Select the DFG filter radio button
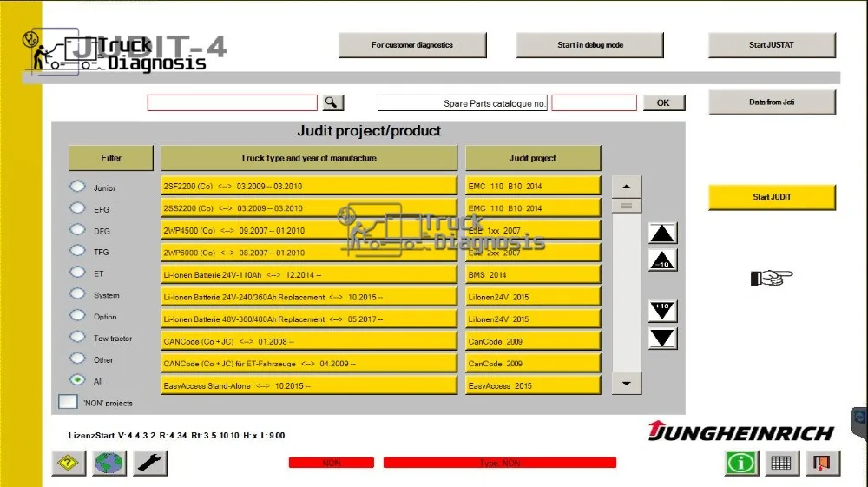The width and height of the screenshot is (868, 487). point(77,230)
